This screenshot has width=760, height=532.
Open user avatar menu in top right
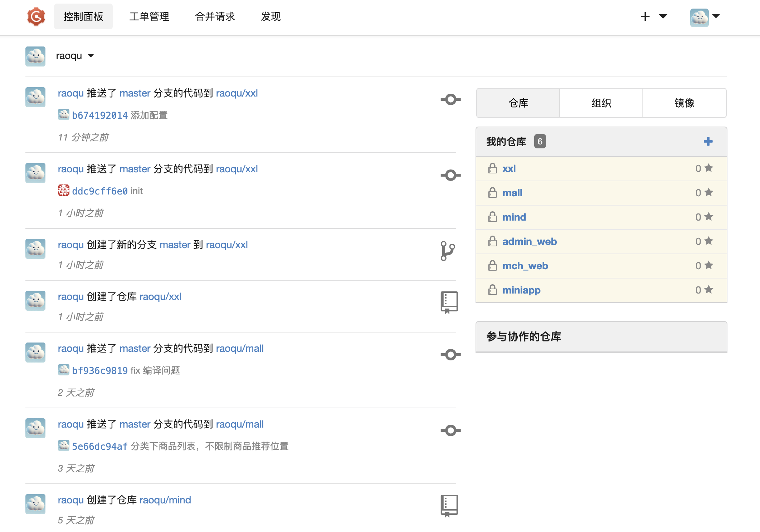[x=705, y=17]
